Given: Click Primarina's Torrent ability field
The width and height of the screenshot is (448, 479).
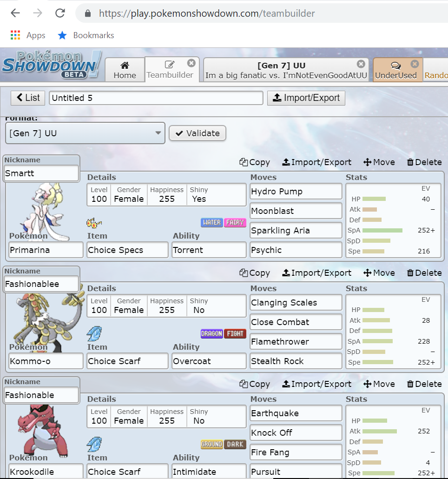Looking at the screenshot, I should click(x=209, y=250).
